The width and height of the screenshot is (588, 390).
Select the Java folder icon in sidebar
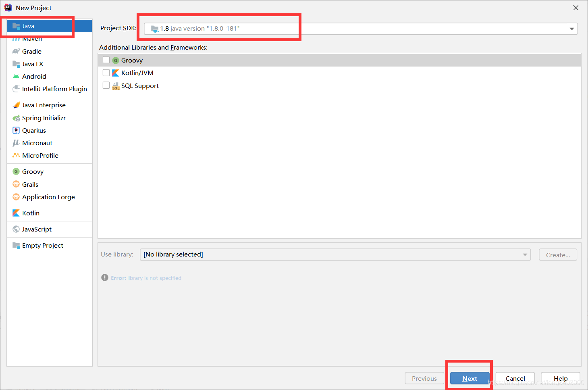(x=16, y=26)
